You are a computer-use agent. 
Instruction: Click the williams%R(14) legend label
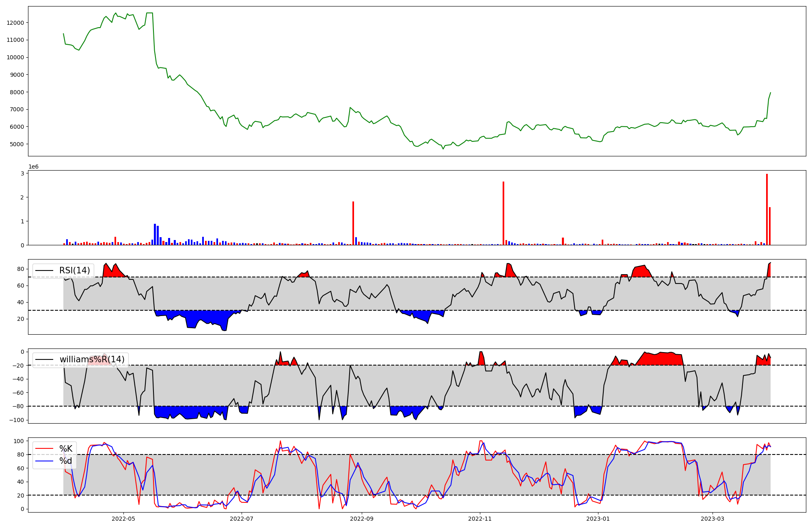(92, 359)
